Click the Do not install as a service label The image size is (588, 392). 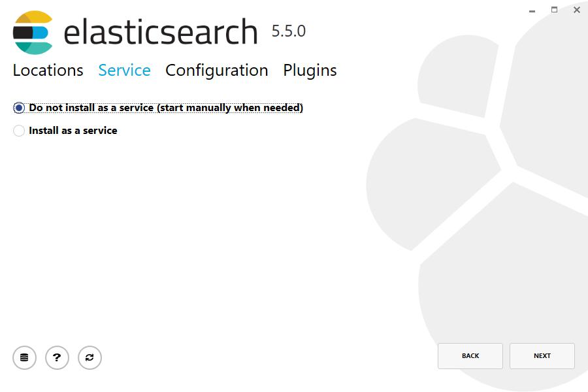pos(165,107)
